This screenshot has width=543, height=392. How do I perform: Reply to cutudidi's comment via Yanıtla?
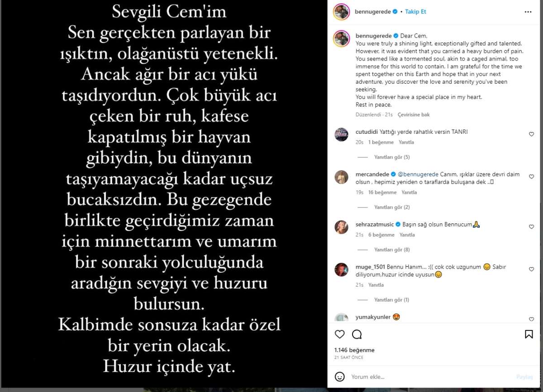406,142
